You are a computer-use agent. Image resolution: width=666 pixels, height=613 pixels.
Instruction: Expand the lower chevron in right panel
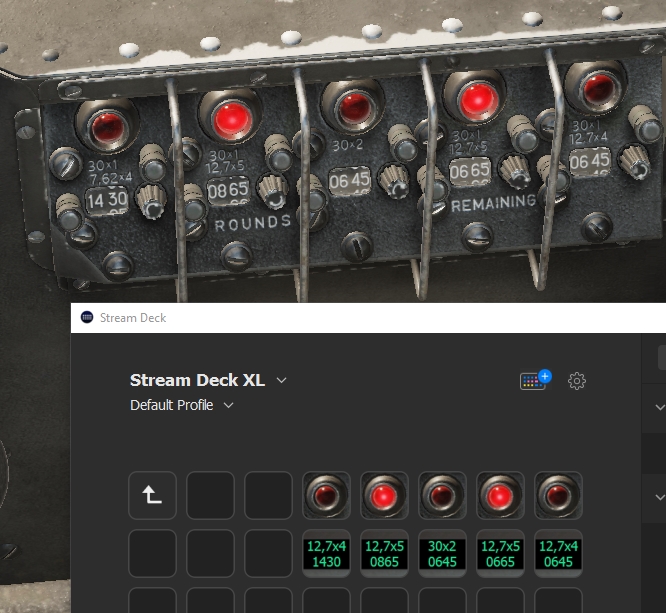click(x=659, y=497)
